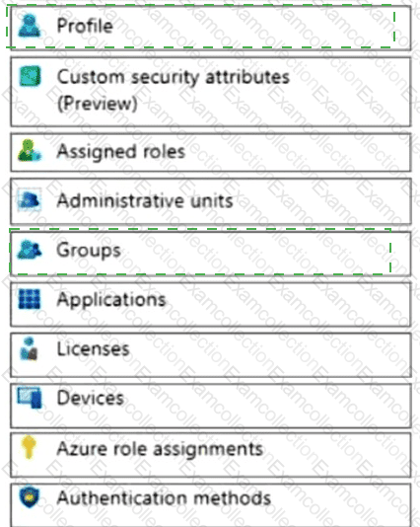Open the Applications section
420x527 pixels.
211,305
